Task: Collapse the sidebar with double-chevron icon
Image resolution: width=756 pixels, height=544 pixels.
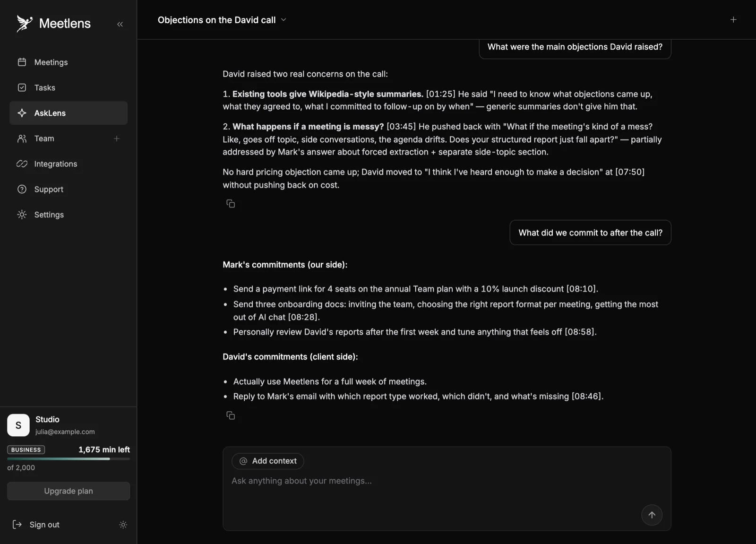Action: tap(120, 24)
